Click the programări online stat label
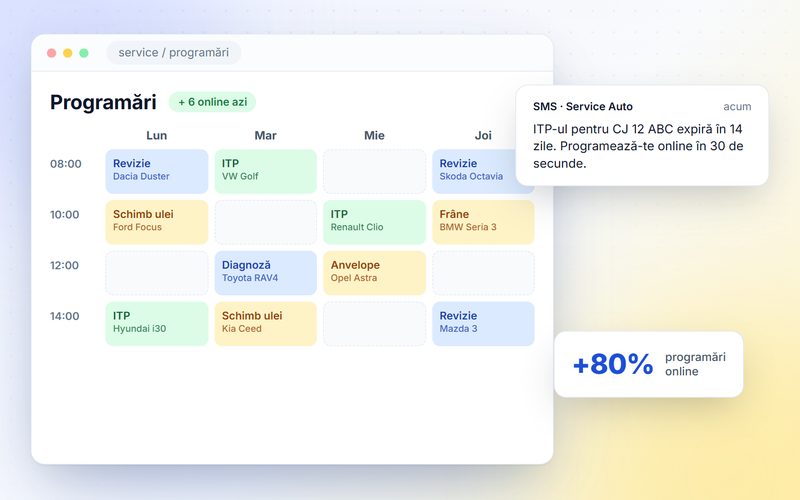This screenshot has width=800, height=500. tap(695, 364)
